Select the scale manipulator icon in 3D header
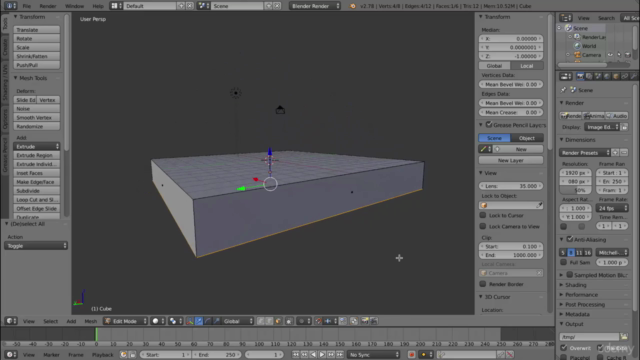The image size is (640, 360). tap(217, 321)
